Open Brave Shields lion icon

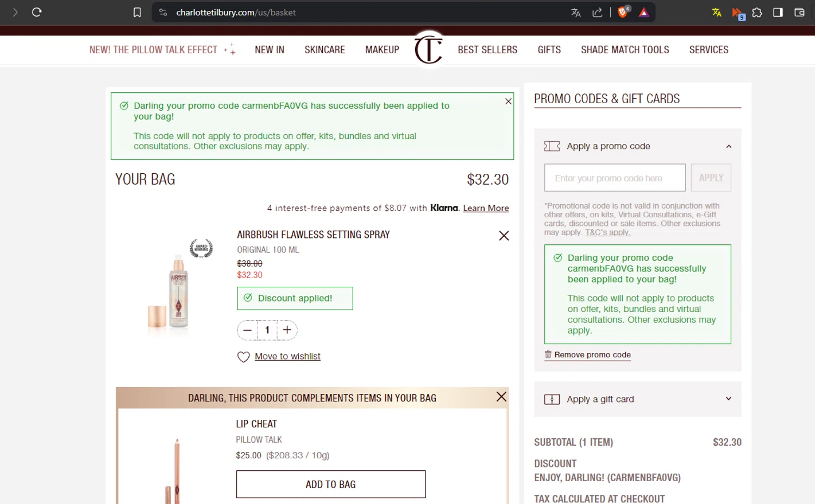623,12
